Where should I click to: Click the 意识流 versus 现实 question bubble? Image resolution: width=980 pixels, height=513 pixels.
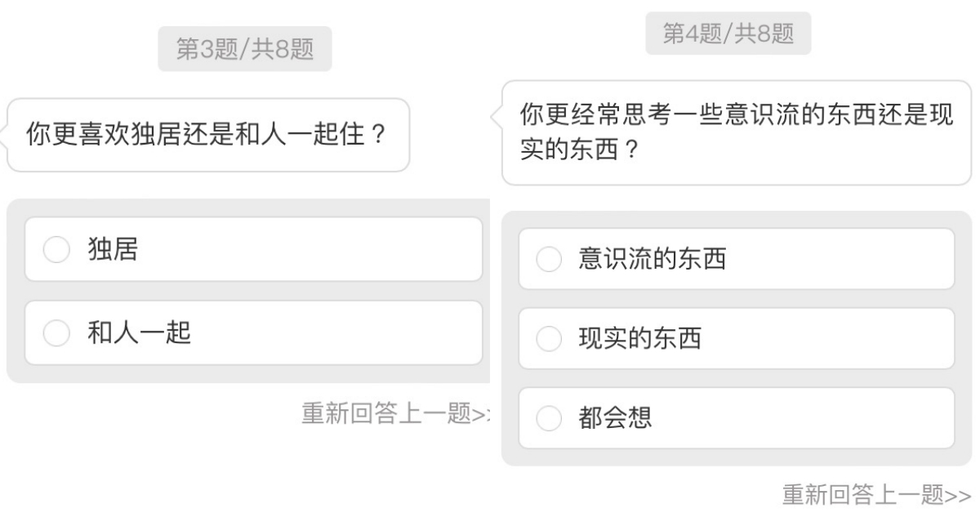point(735,133)
